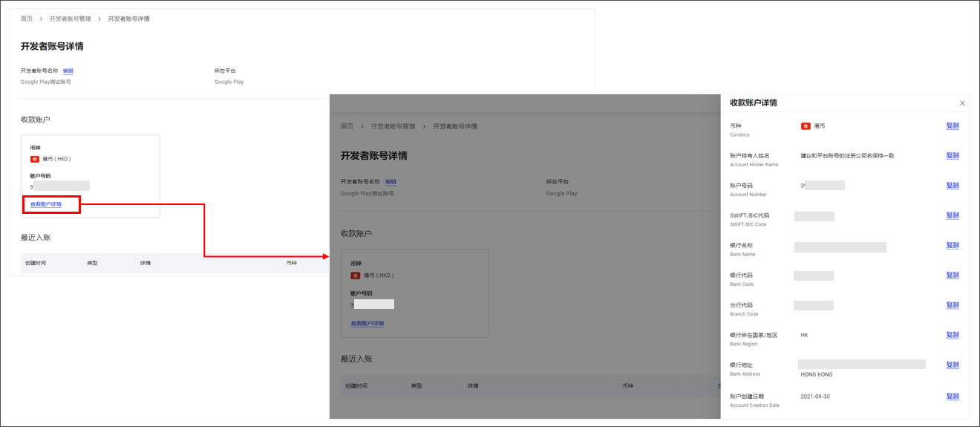
Task: Click 编辑 beside 开发者账号名称 in dimmed page
Action: point(391,181)
